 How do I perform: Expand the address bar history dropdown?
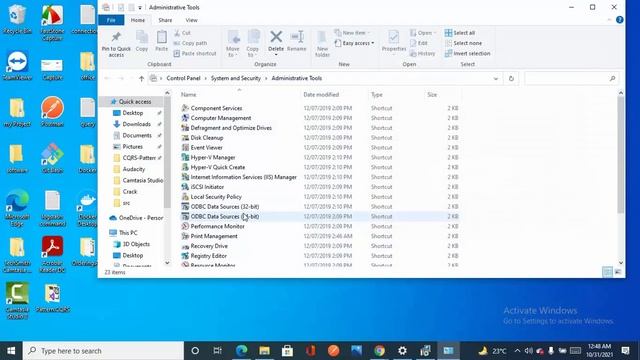[496, 78]
